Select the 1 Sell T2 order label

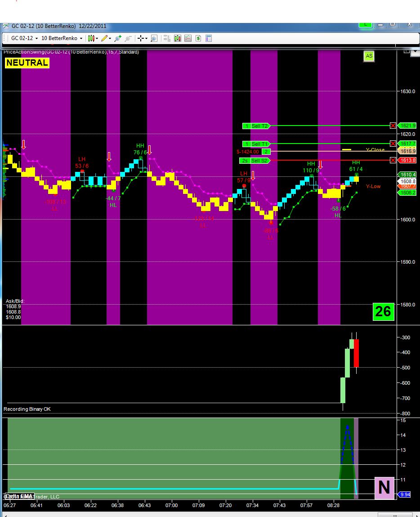click(x=256, y=126)
